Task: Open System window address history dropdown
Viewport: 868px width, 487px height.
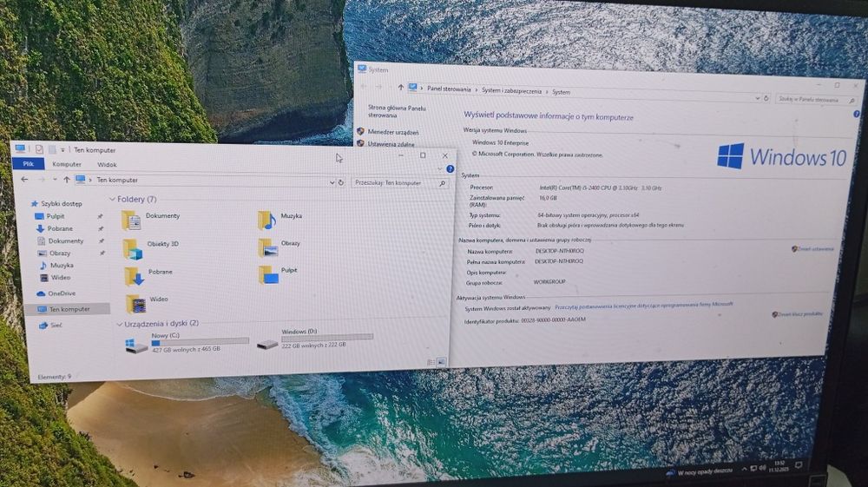Action: click(x=757, y=98)
